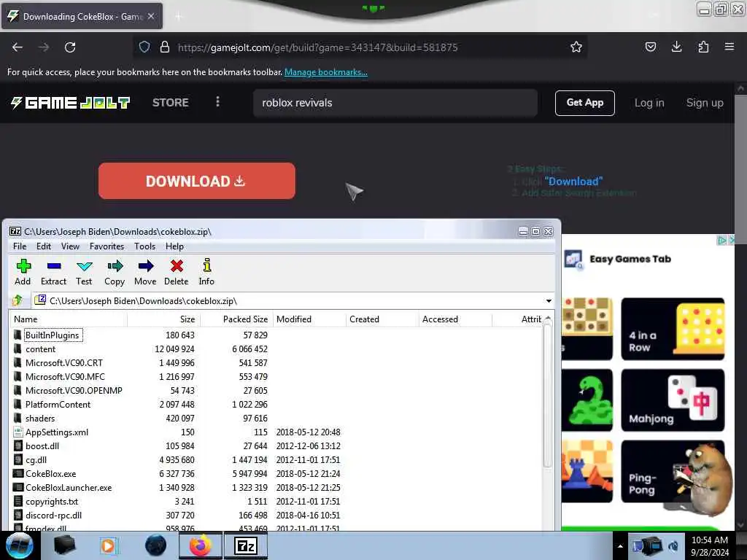Open the Firefox downloads panel
The width and height of the screenshot is (747, 560).
point(676,47)
